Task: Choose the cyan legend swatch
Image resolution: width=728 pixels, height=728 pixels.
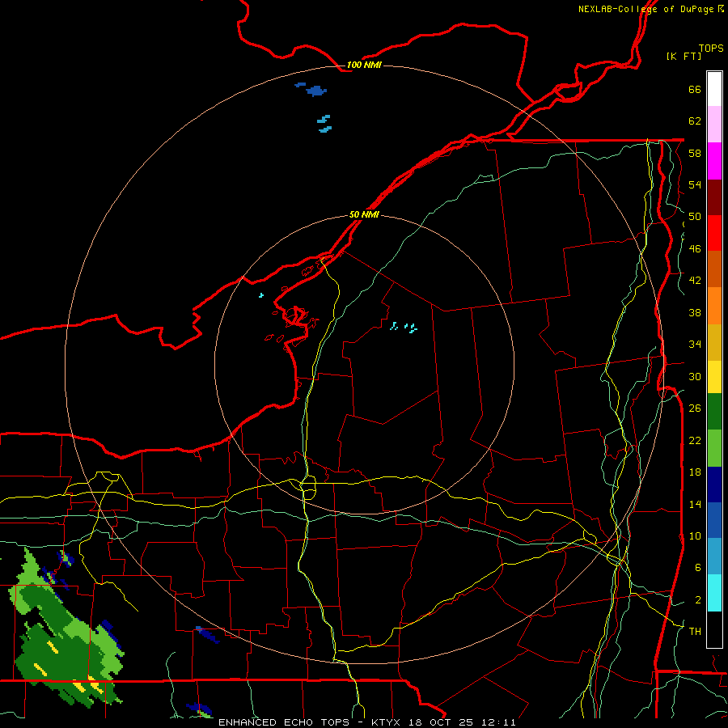Action: click(714, 593)
